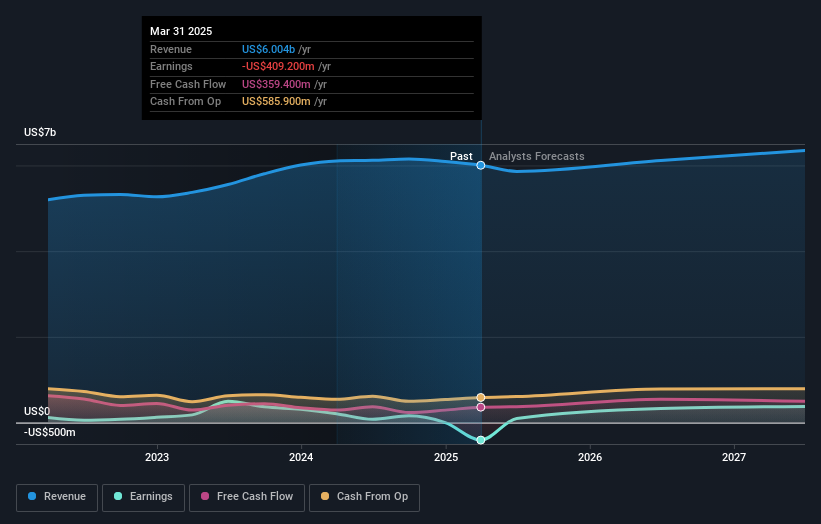Click the -US$500m y-axis label
Screen dimensions: 821x524
click(x=50, y=432)
